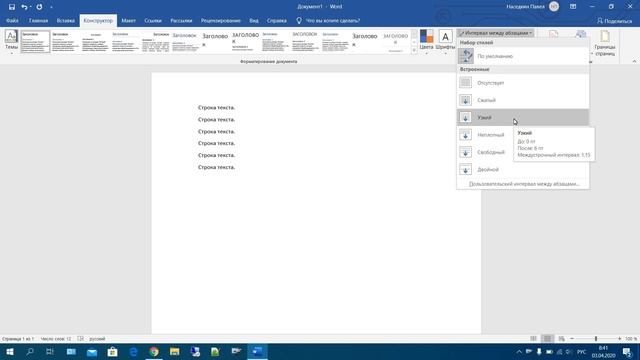Open the notification center
Screen dimensions: 640x360
tap(627, 352)
